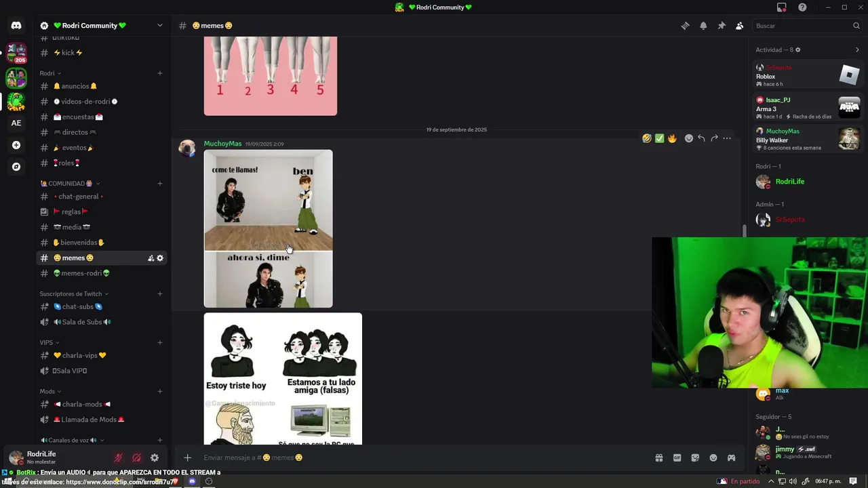Open the Inbox icon in title bar
The image size is (868, 488).
[x=782, y=7]
